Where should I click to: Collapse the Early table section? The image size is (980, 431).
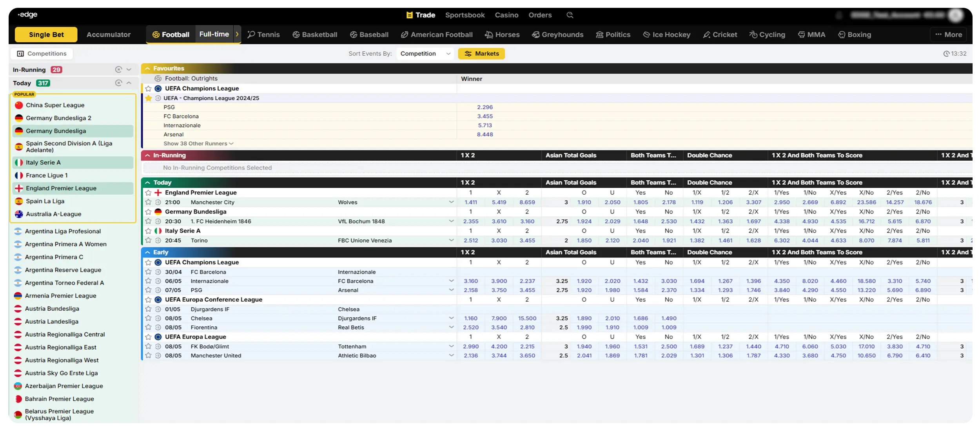(x=147, y=252)
